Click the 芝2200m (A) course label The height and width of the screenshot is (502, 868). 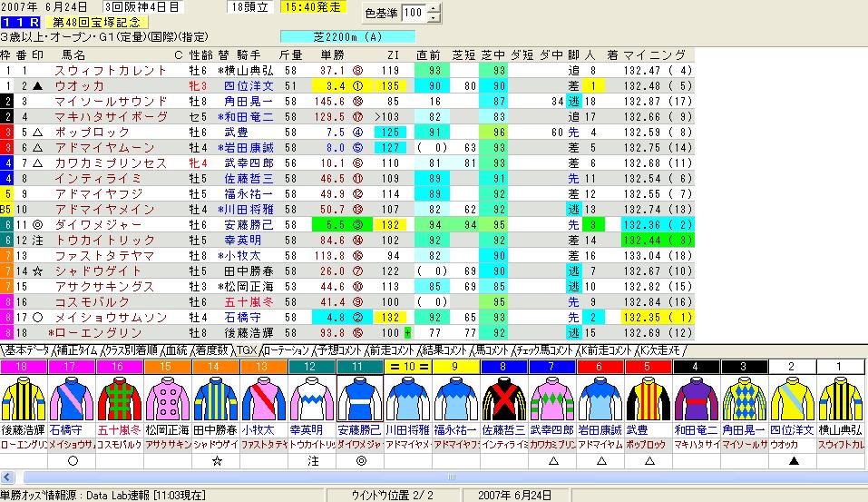(347, 37)
